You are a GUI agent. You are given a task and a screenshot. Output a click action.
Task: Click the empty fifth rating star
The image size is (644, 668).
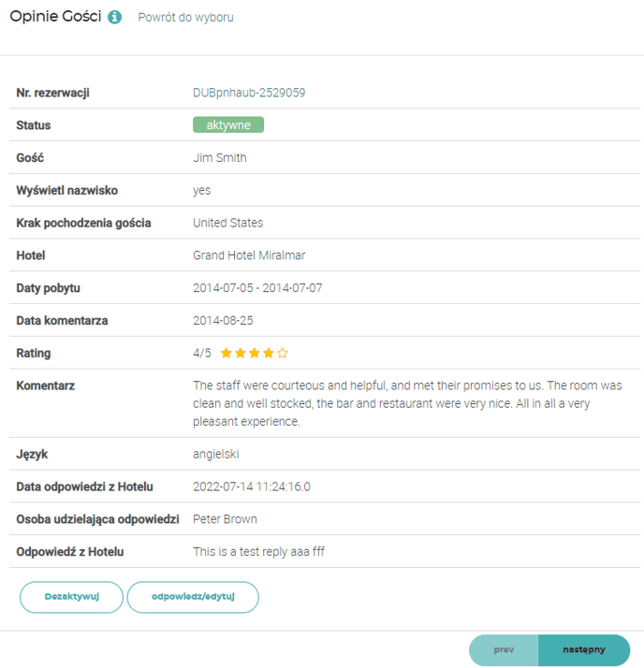(x=283, y=354)
